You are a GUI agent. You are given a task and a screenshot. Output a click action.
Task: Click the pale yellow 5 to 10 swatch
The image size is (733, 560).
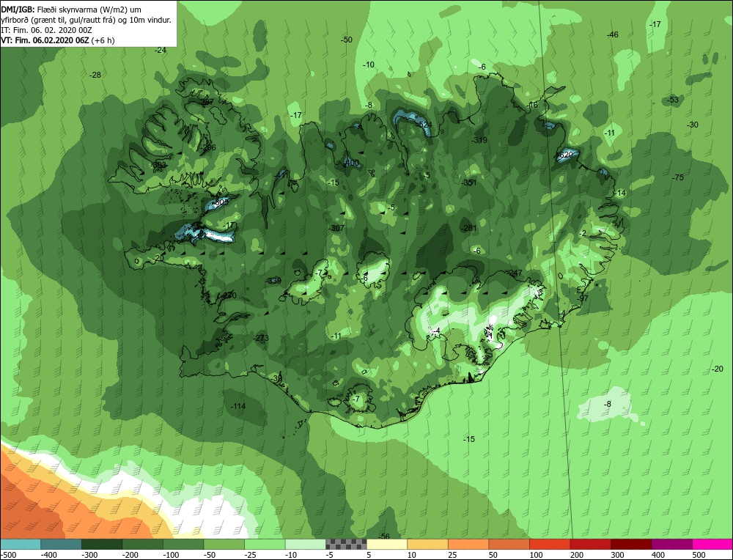[x=387, y=544]
